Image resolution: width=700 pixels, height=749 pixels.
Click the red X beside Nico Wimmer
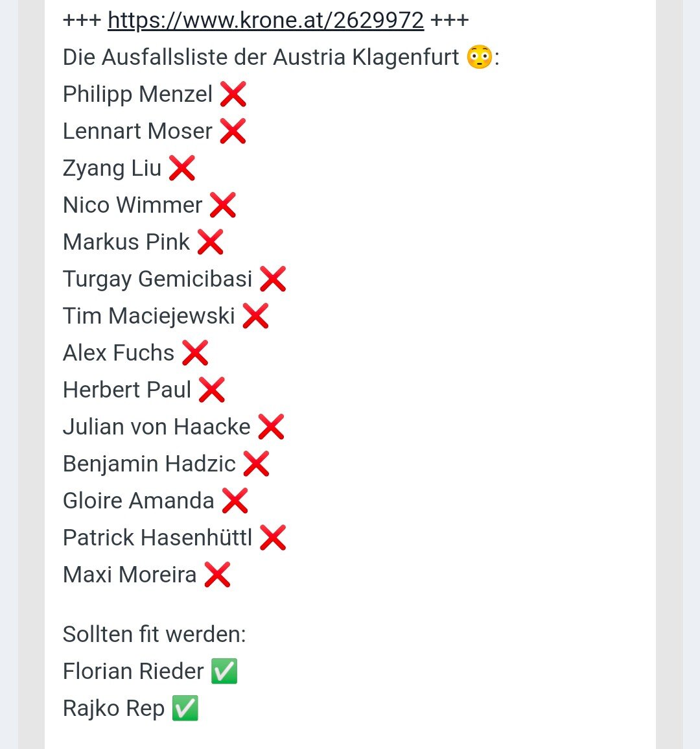[222, 206]
